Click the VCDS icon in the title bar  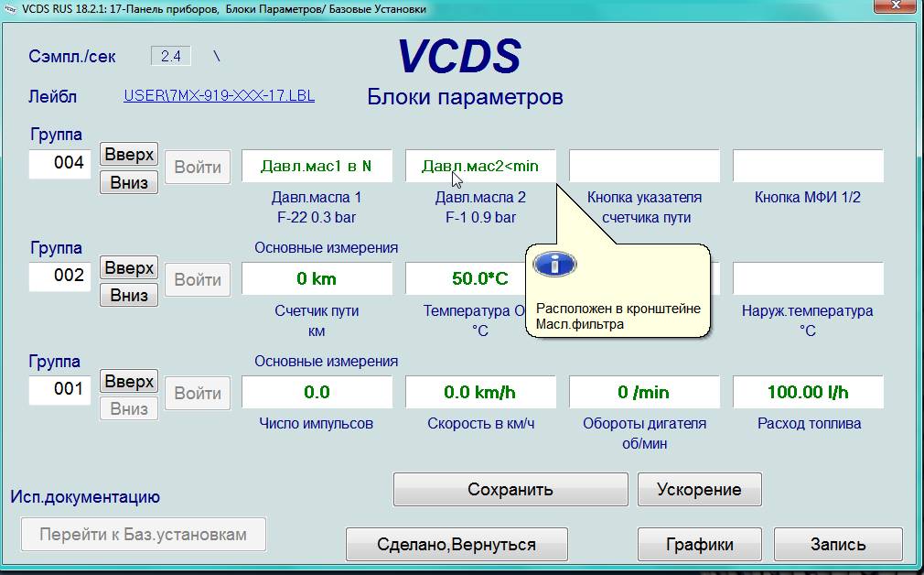click(x=10, y=8)
